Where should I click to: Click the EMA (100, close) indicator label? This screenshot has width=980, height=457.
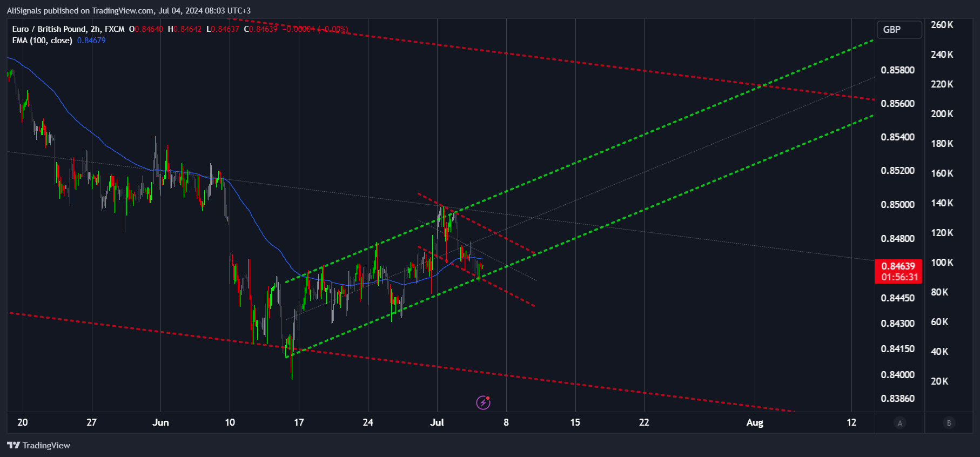(x=42, y=41)
